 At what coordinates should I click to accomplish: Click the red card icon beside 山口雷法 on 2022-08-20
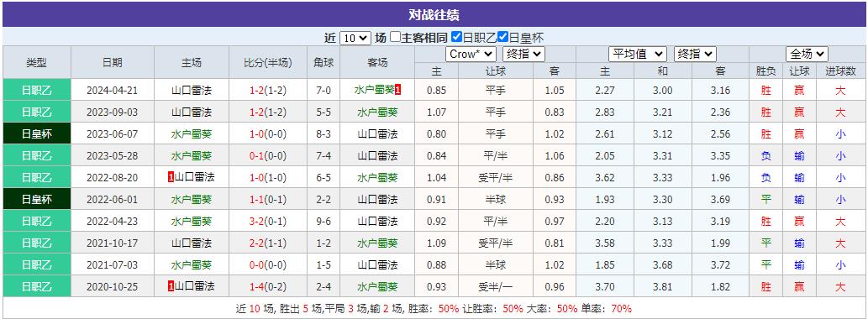click(x=171, y=177)
